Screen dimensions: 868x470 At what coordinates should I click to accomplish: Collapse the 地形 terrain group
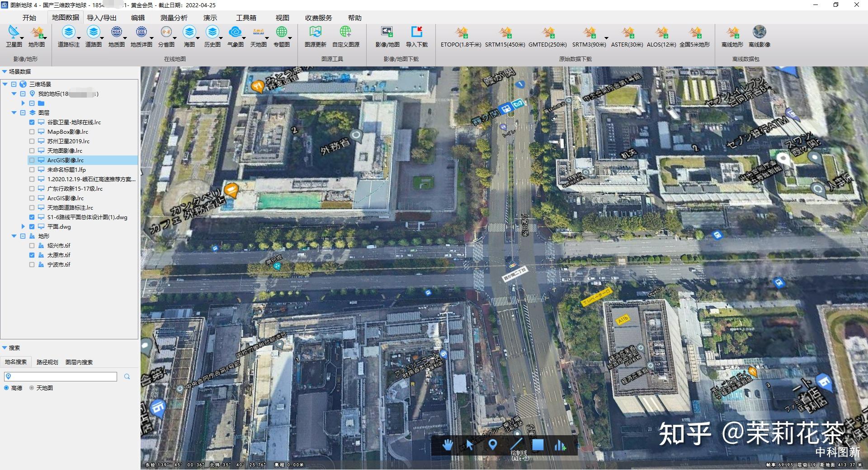[x=14, y=236]
